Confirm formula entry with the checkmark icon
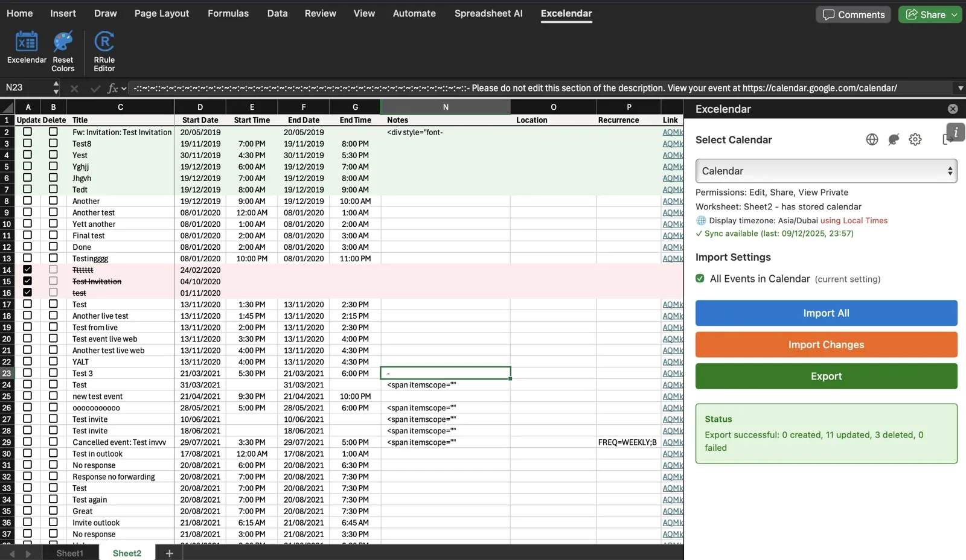The width and height of the screenshot is (966, 560). pos(95,88)
